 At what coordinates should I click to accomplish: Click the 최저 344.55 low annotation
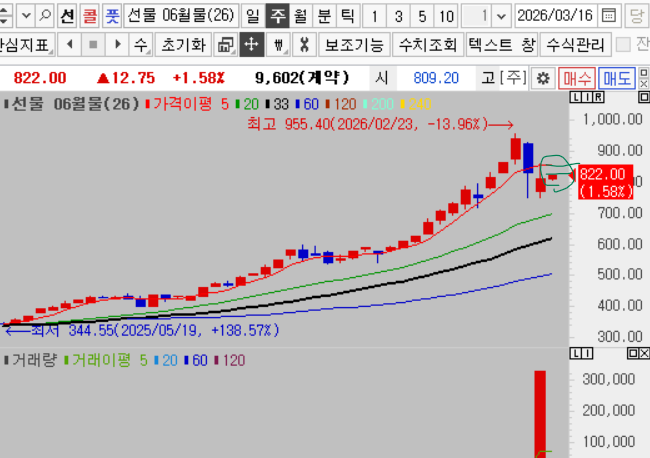pyautogui.click(x=142, y=330)
